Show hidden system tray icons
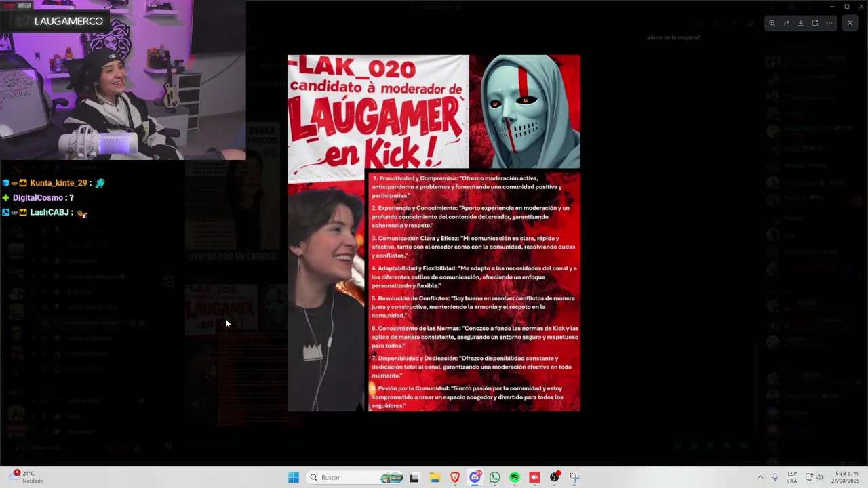This screenshot has width=868, height=488. [x=760, y=477]
